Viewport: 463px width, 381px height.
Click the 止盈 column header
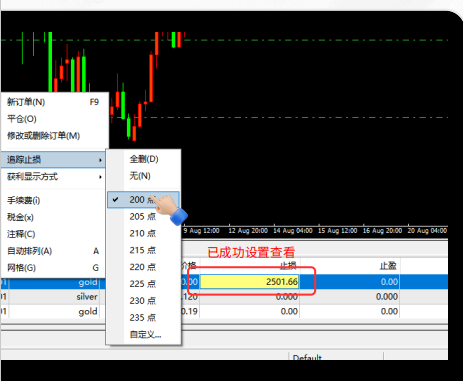pos(388,266)
